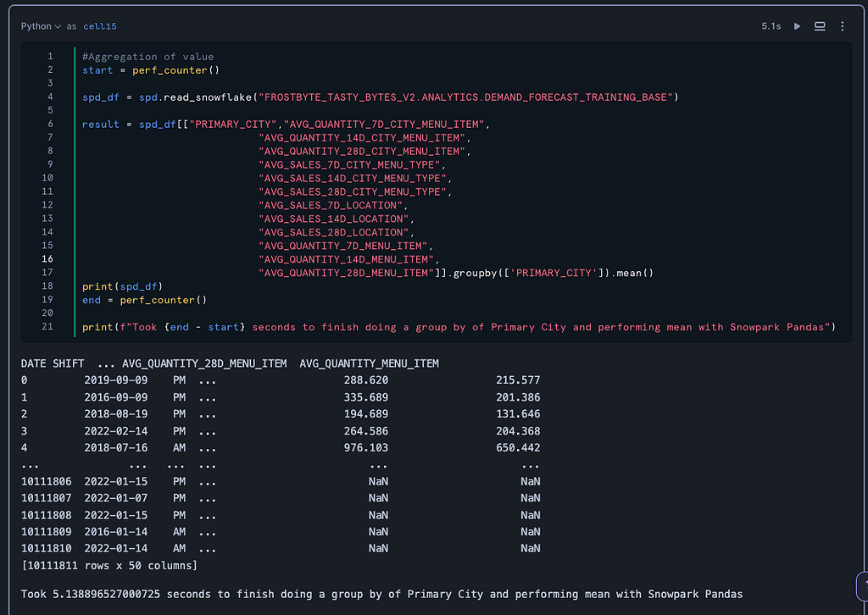Screen dimensions: 868x615
Task: Open the cell's three-dot options menu
Action: [842, 26]
